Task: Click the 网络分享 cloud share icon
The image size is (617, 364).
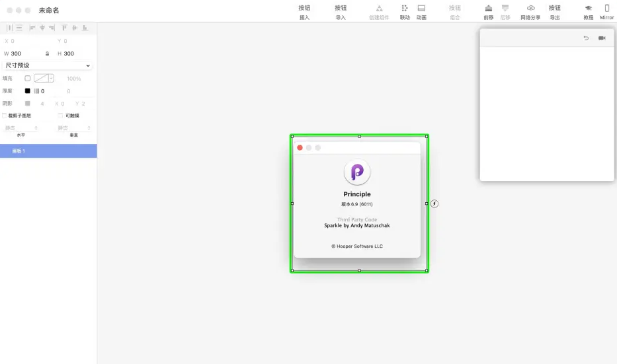Action: pos(530,9)
